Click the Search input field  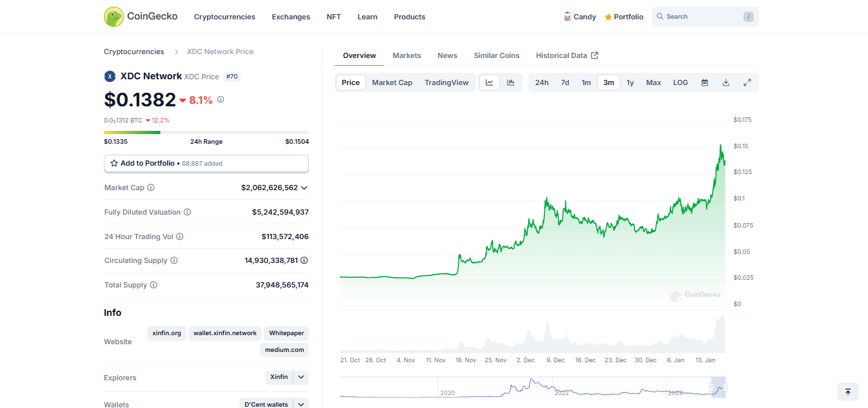click(705, 17)
